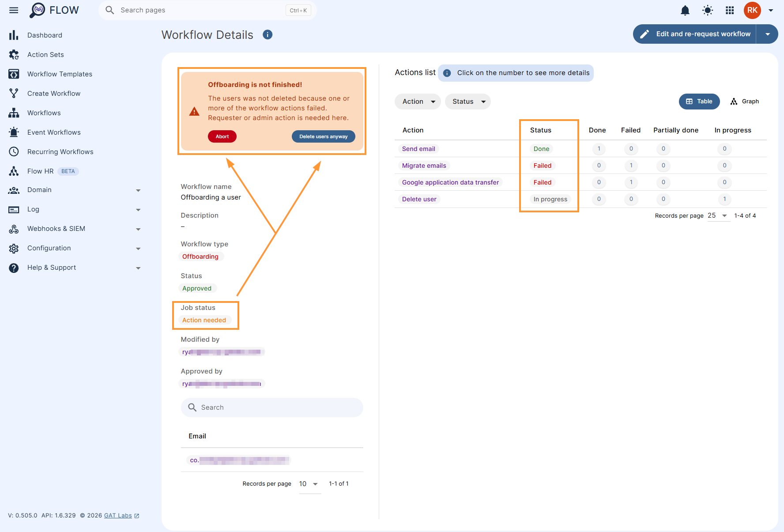Go to Recurring Workflows page

(x=60, y=152)
